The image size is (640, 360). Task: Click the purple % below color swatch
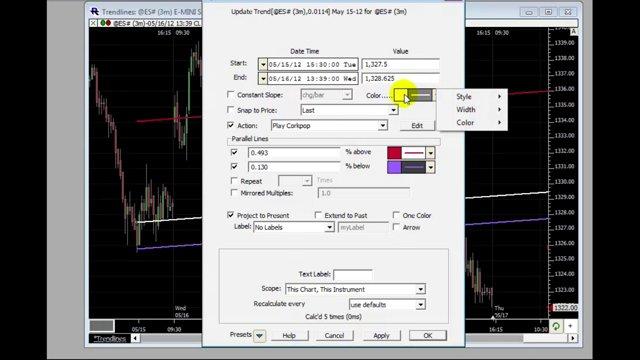click(x=394, y=167)
